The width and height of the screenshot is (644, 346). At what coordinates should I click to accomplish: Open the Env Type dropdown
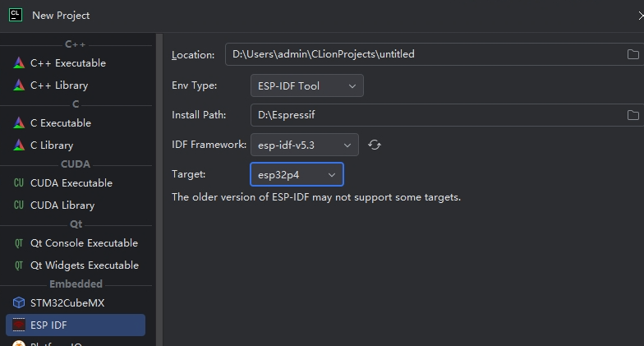[307, 85]
